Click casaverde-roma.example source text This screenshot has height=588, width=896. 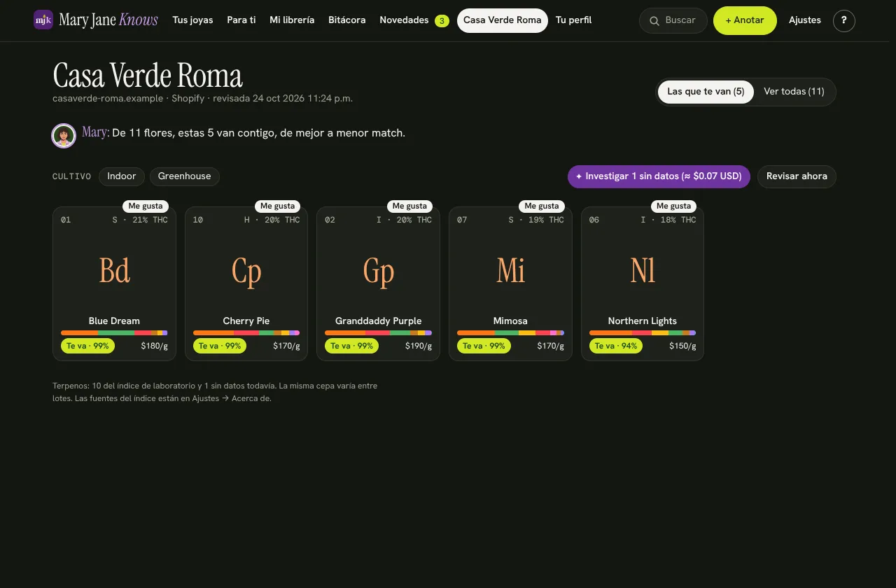pos(108,99)
